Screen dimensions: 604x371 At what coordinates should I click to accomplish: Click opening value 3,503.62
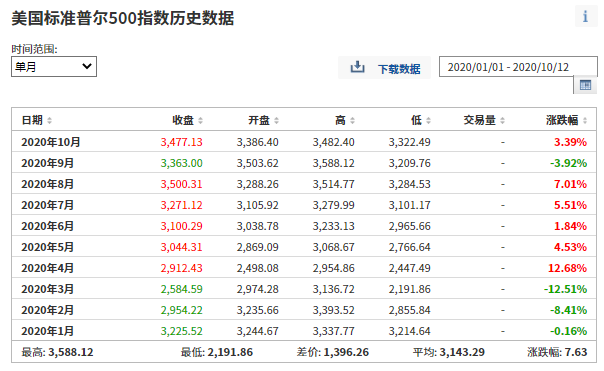[257, 163]
